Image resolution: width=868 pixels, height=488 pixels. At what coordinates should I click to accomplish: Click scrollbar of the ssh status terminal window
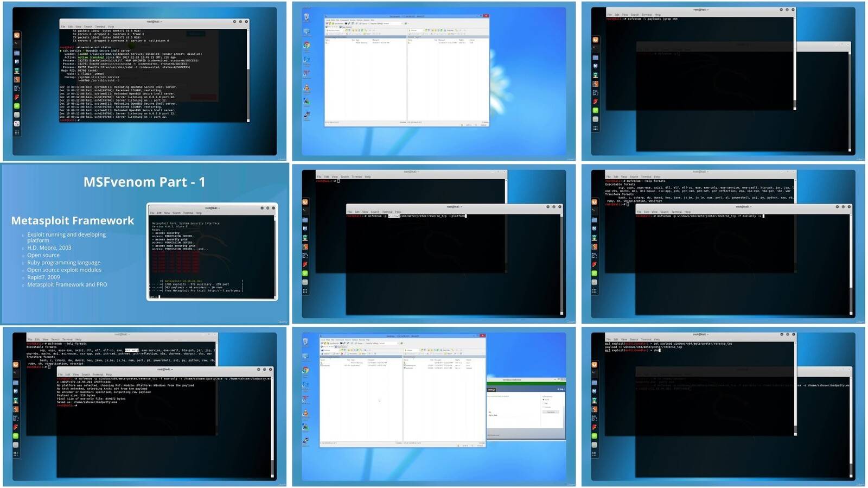pyautogui.click(x=248, y=75)
